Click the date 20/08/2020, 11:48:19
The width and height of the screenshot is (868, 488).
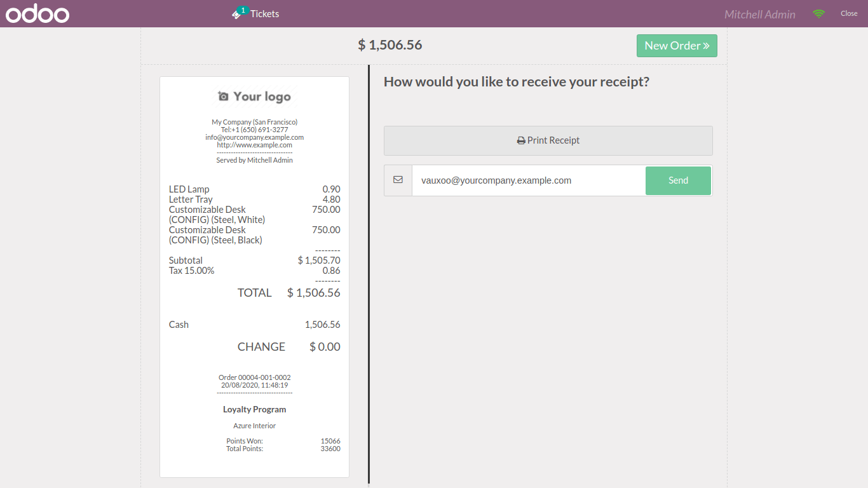255,385
